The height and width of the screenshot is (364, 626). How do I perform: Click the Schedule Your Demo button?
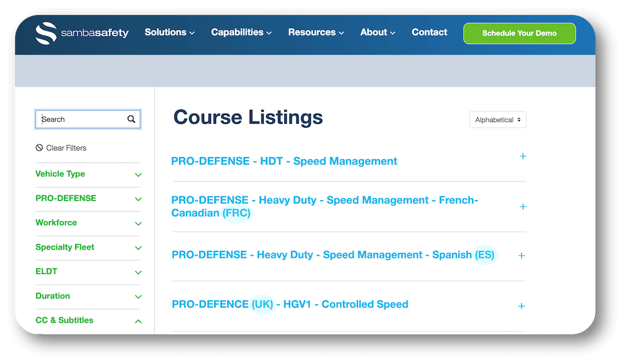[520, 33]
